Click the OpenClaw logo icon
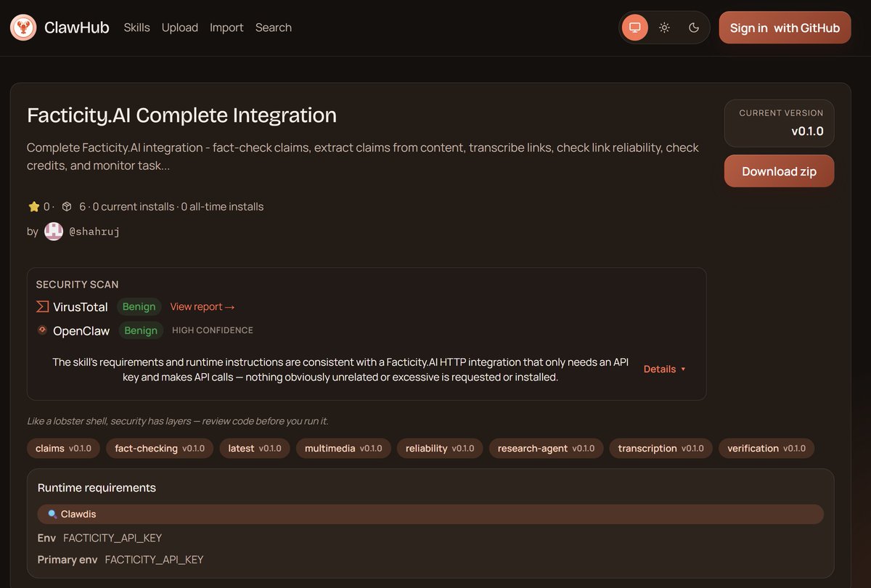Viewport: 871px width, 588px height. tap(42, 330)
